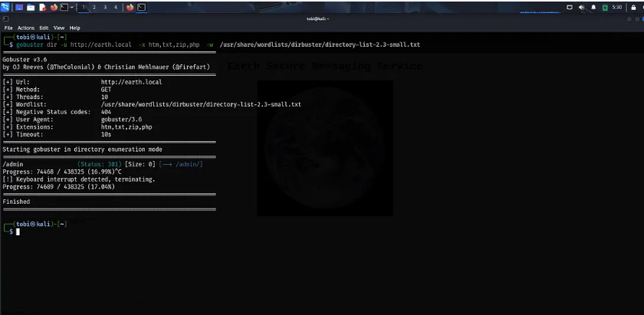This screenshot has width=644, height=315.
Task: Launch Firefox from the panel launcher
Action: tap(54, 8)
